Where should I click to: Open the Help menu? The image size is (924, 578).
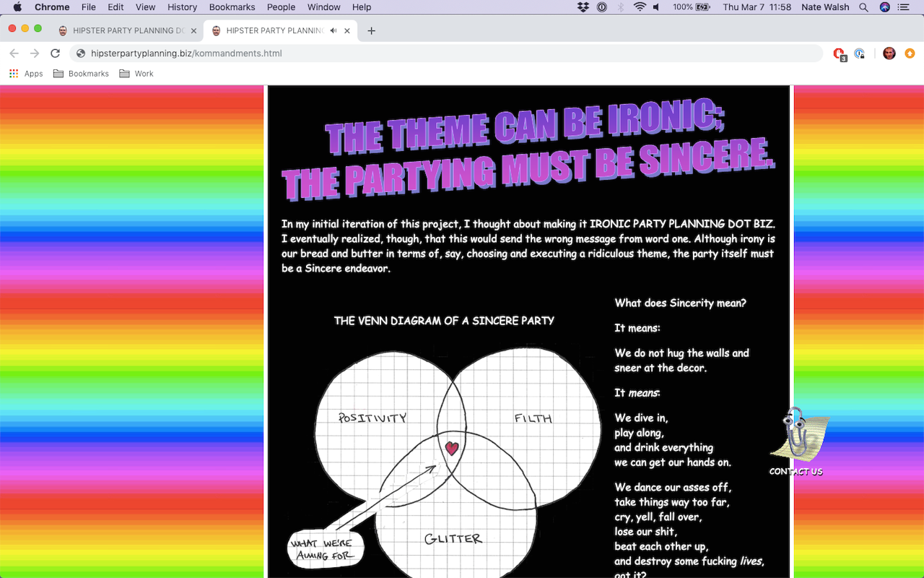click(362, 7)
